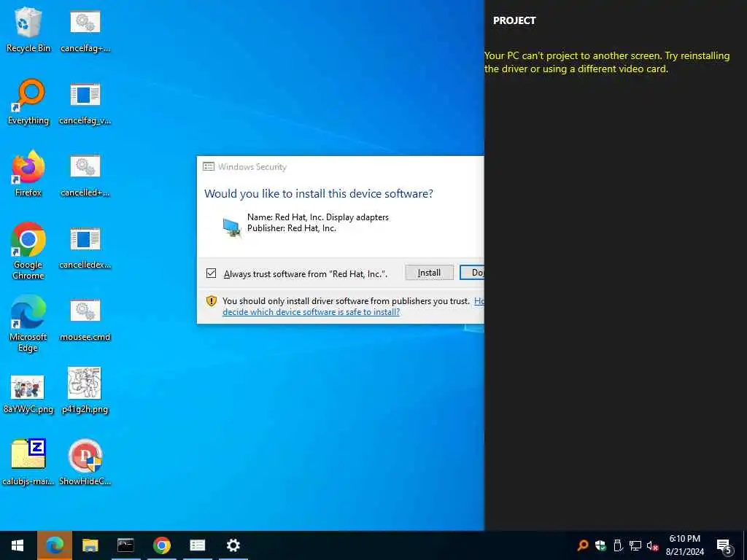
Task: Open File Explorer from the taskbar
Action: pyautogui.click(x=90, y=545)
